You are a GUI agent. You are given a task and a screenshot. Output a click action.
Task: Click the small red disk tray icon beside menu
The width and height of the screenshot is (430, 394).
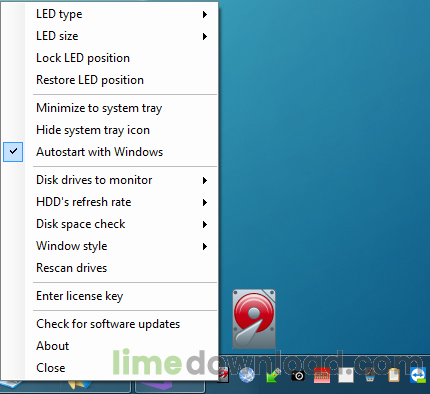pos(223,375)
